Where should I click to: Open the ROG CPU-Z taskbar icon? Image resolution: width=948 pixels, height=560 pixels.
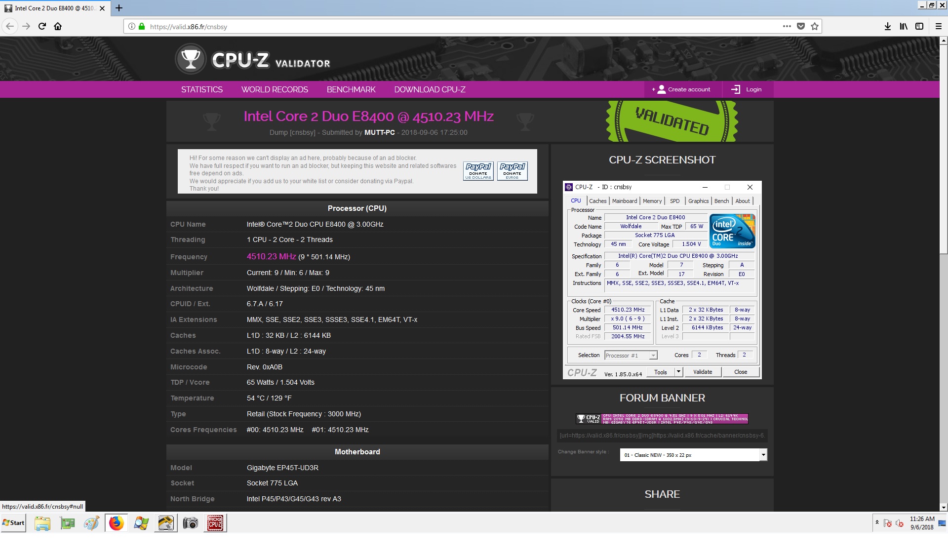pyautogui.click(x=215, y=522)
